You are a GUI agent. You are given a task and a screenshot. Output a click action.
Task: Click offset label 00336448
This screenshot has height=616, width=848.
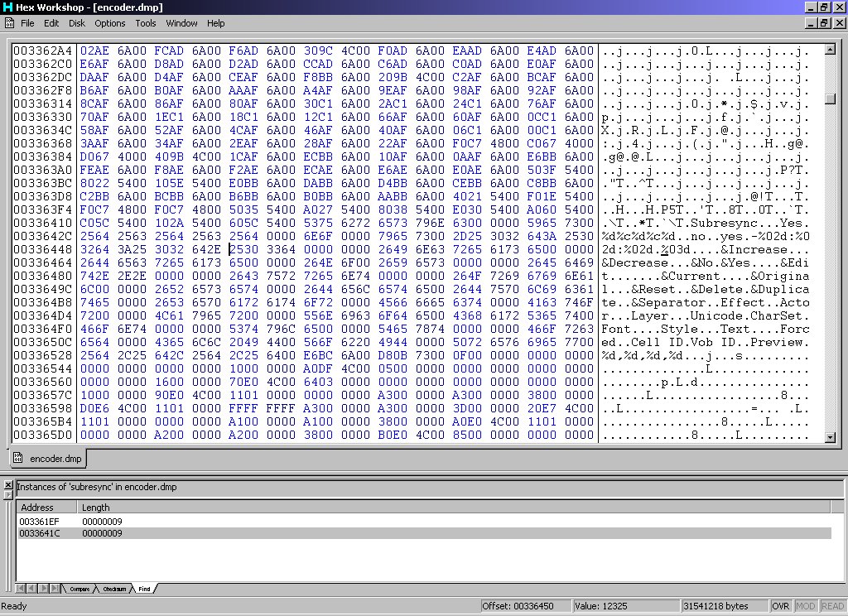point(43,249)
